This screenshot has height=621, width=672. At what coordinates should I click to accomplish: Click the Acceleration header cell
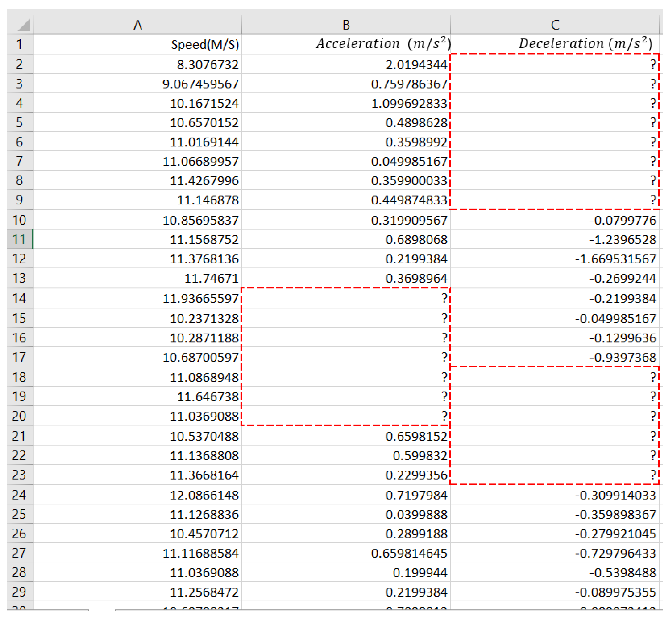click(x=383, y=44)
